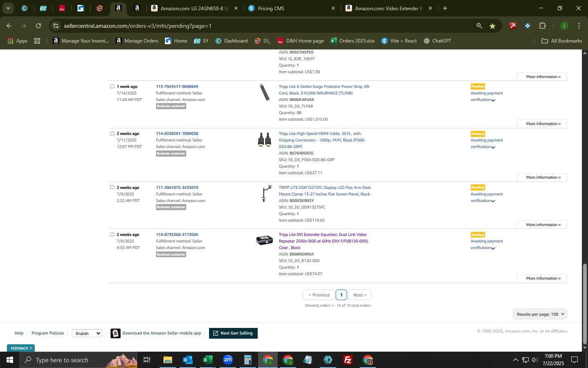Image resolution: width=588 pixels, height=368 pixels.
Task: Open File Explorer from the taskbar
Action: (167, 360)
